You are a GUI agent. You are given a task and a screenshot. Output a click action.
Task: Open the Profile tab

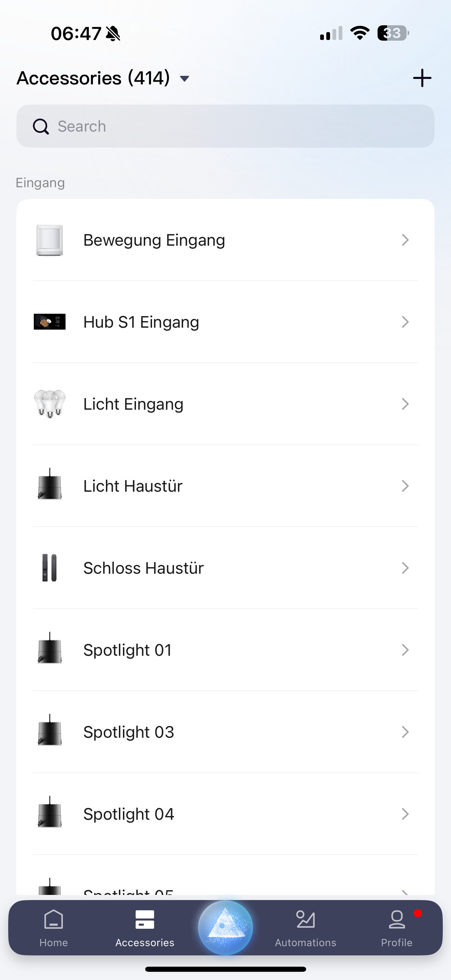397,928
